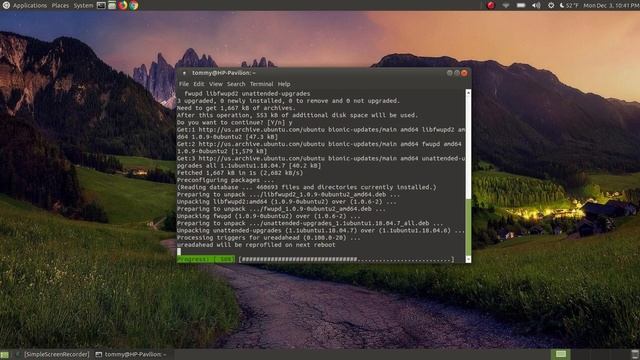Click the terminal window title bar icon
640x360 pixels.
click(x=184, y=73)
